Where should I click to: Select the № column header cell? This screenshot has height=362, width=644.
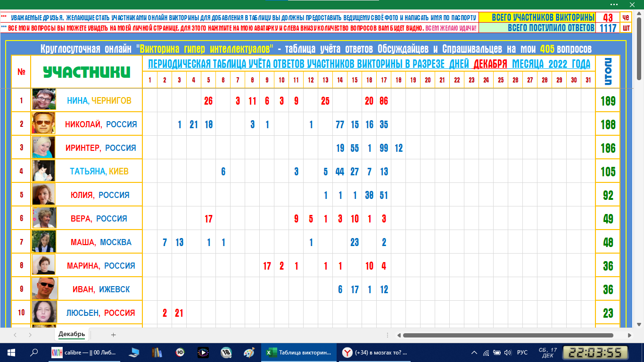tap(21, 72)
